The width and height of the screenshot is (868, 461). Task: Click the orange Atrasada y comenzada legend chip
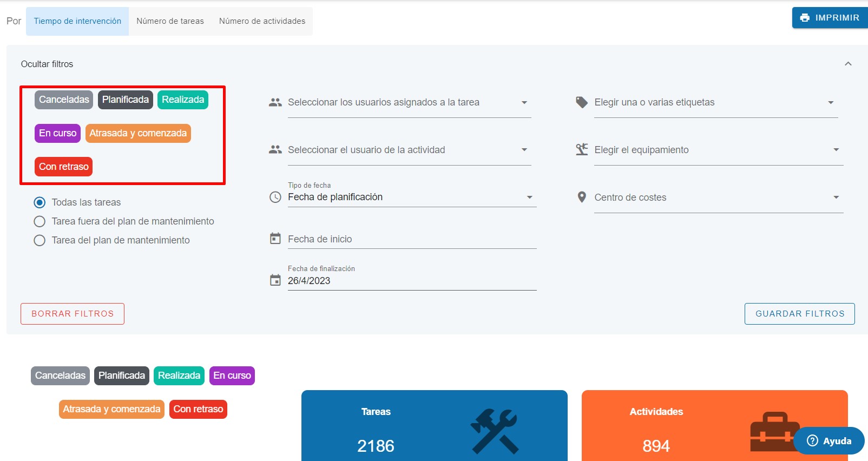(x=111, y=409)
